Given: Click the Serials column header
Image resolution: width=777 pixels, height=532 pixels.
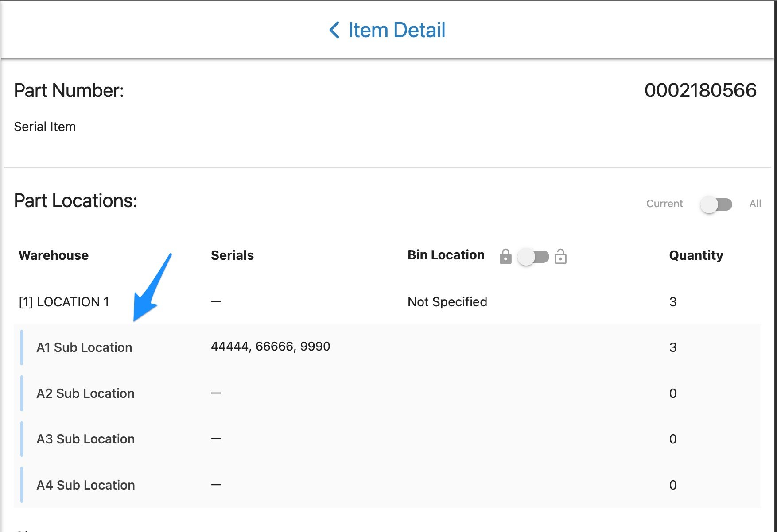Looking at the screenshot, I should 232,255.
